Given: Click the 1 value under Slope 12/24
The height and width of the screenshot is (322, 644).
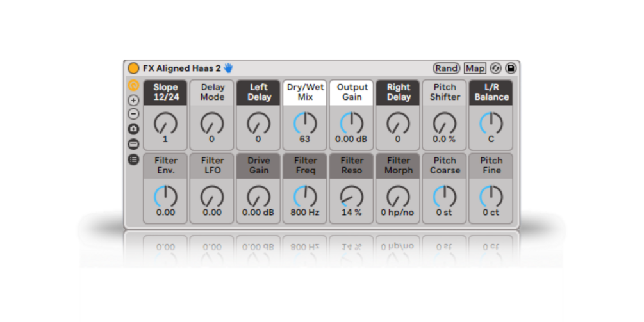Looking at the screenshot, I should [x=165, y=140].
